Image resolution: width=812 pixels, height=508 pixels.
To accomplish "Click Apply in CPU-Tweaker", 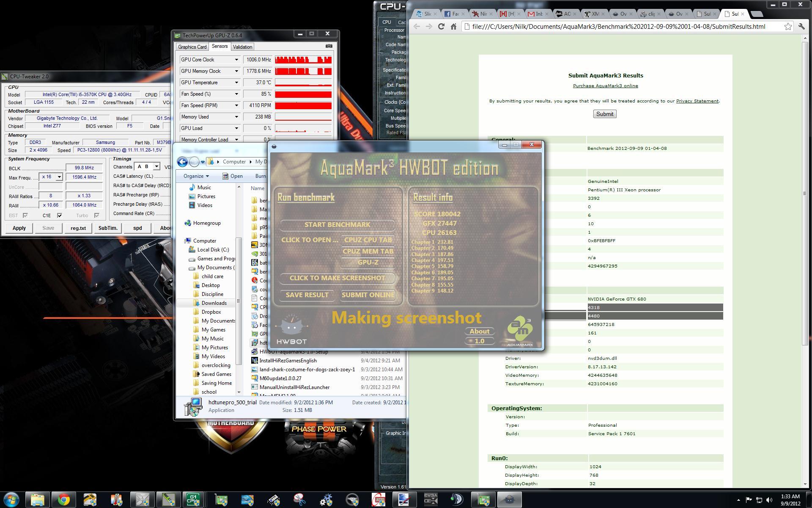I will coord(19,228).
